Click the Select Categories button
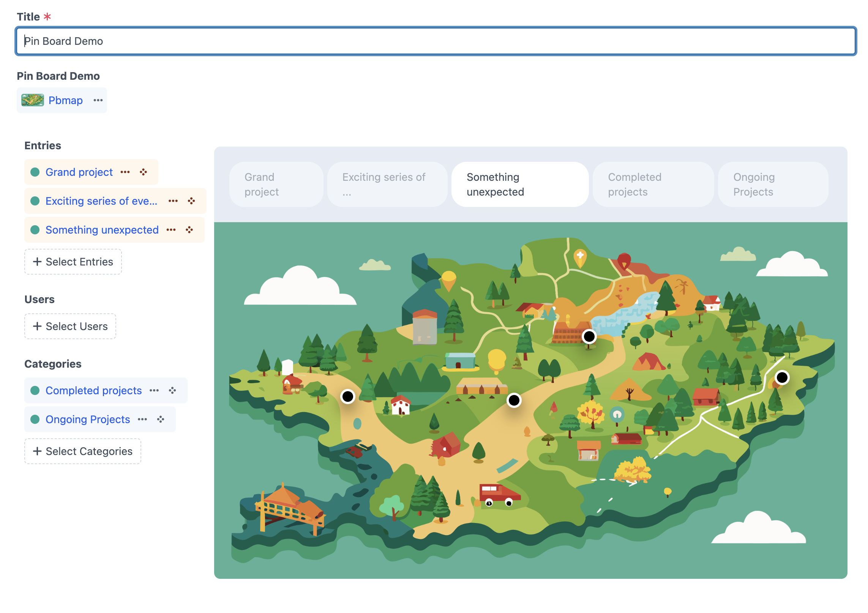The width and height of the screenshot is (868, 613). tap(82, 451)
